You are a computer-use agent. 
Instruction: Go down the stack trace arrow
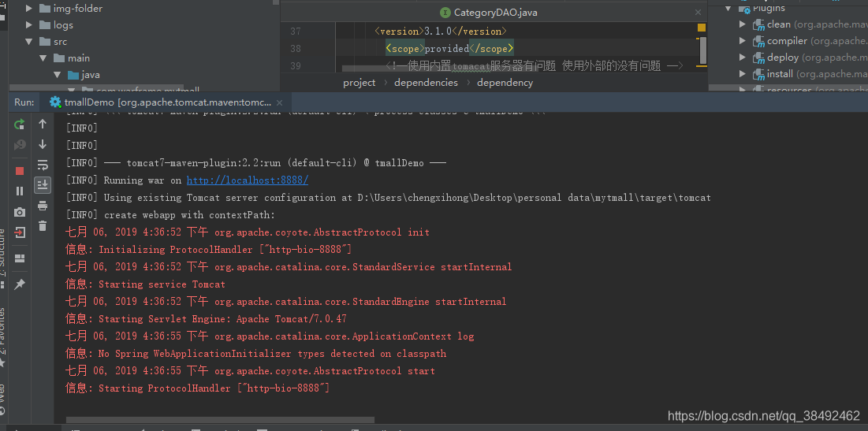click(x=43, y=144)
